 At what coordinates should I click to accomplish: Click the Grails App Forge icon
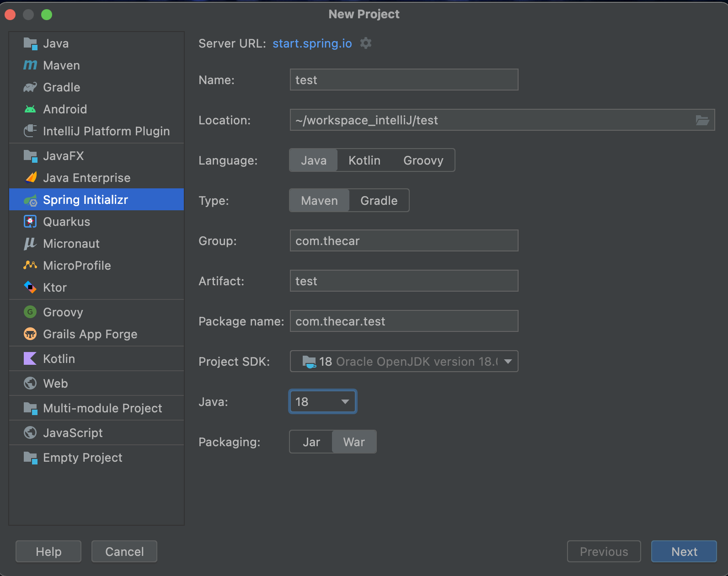point(30,334)
